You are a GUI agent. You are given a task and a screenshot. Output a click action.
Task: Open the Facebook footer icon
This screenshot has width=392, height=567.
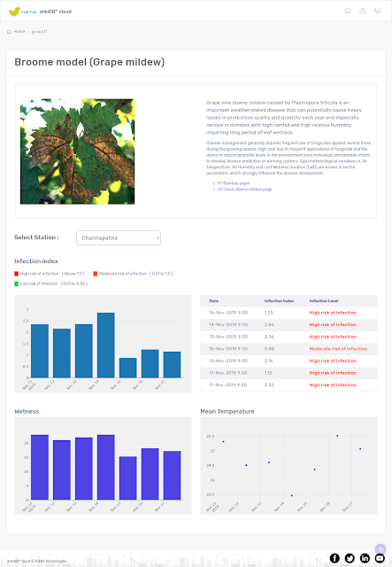[334, 558]
